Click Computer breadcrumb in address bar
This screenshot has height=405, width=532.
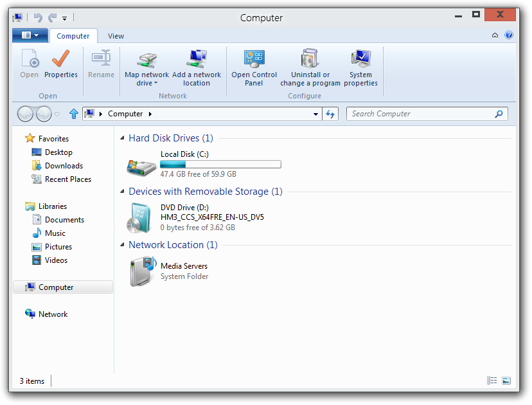point(125,114)
